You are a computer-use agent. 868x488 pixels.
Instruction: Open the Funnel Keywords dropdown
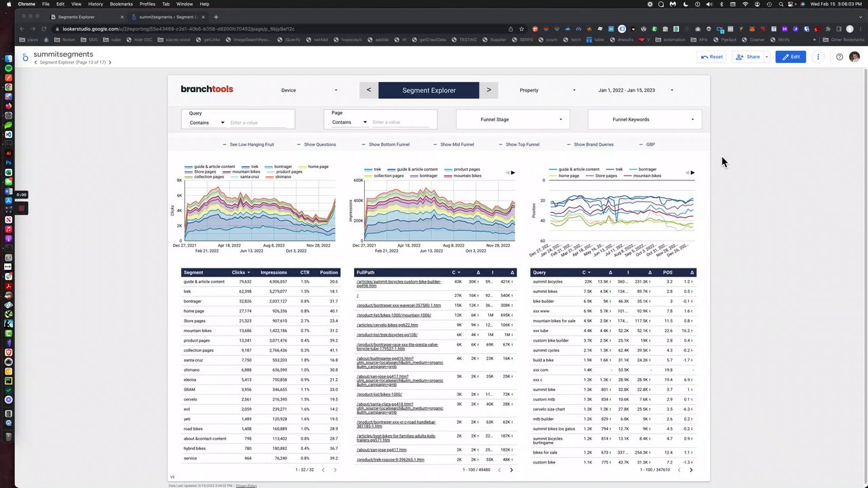point(645,119)
